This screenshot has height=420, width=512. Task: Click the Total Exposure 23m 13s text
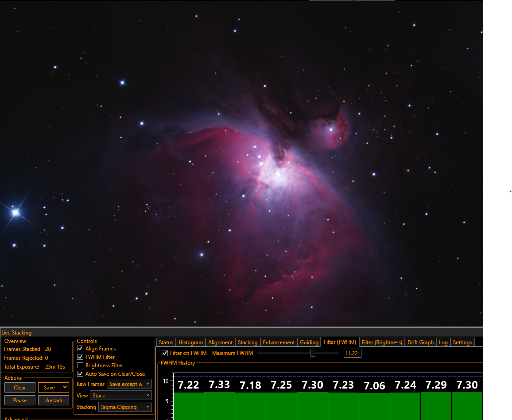pos(34,367)
